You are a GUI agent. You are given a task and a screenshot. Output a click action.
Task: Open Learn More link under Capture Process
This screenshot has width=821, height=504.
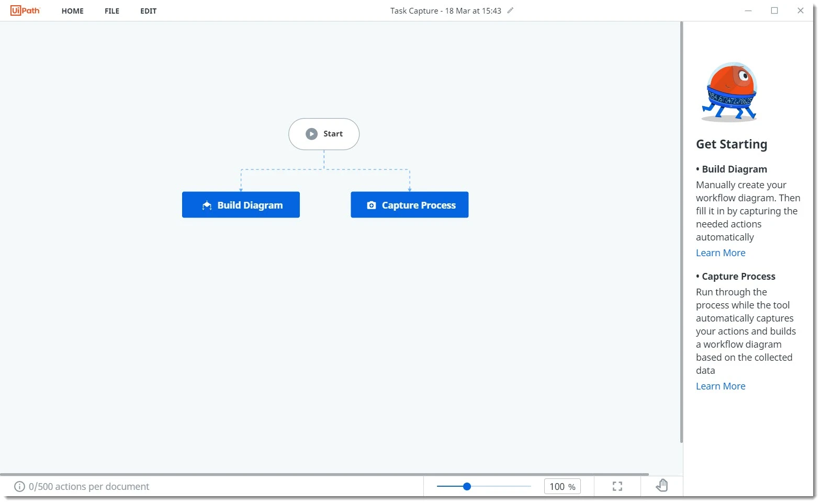tap(721, 386)
